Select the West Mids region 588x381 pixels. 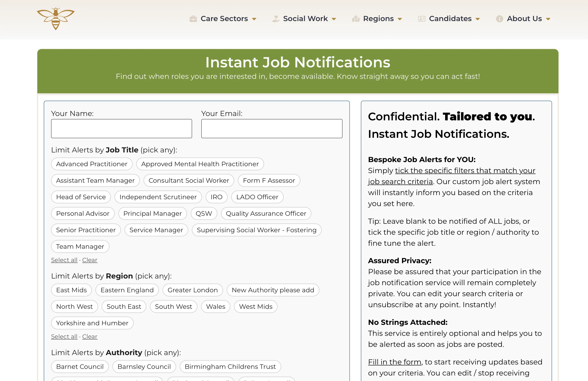point(256,307)
